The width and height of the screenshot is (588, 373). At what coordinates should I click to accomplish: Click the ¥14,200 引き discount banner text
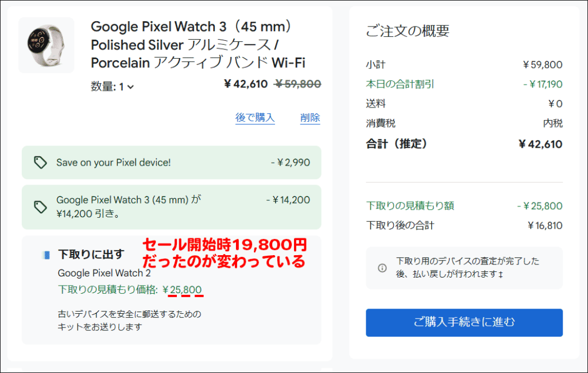pos(129,207)
